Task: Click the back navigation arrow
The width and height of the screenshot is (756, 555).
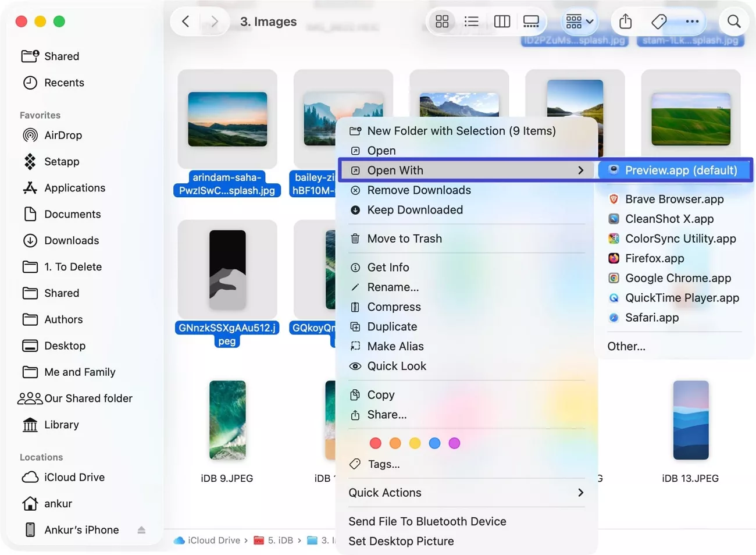Action: [185, 21]
